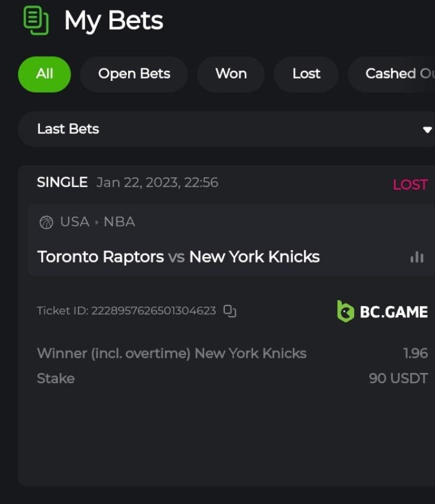This screenshot has width=435, height=504.
Task: Click the My Bets heading
Action: [x=114, y=21]
